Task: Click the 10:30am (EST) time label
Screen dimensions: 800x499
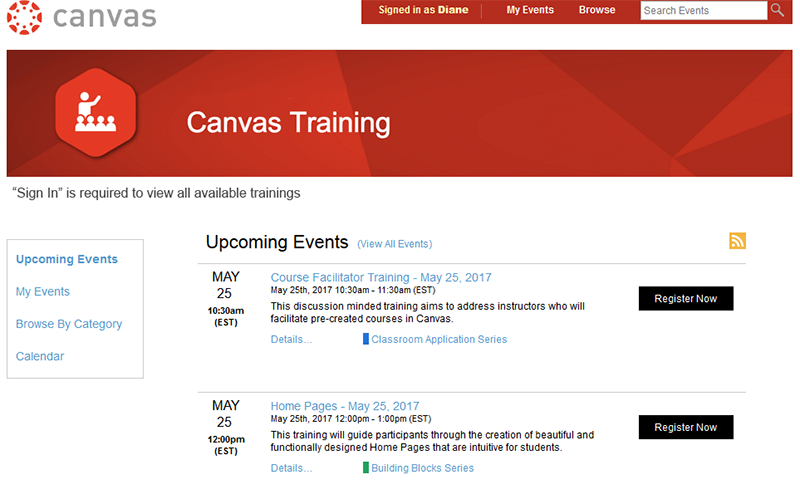Action: (226, 316)
